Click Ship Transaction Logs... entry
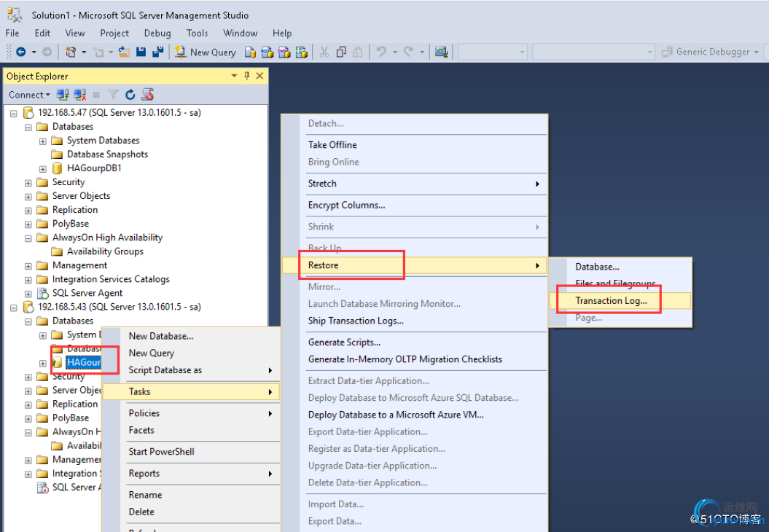This screenshot has height=532, width=769. coord(413,321)
